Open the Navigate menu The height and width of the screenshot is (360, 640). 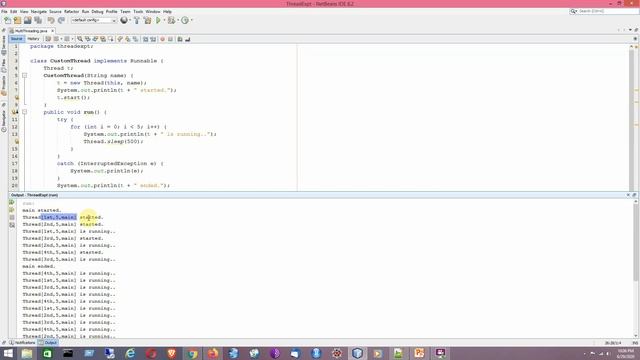click(39, 12)
